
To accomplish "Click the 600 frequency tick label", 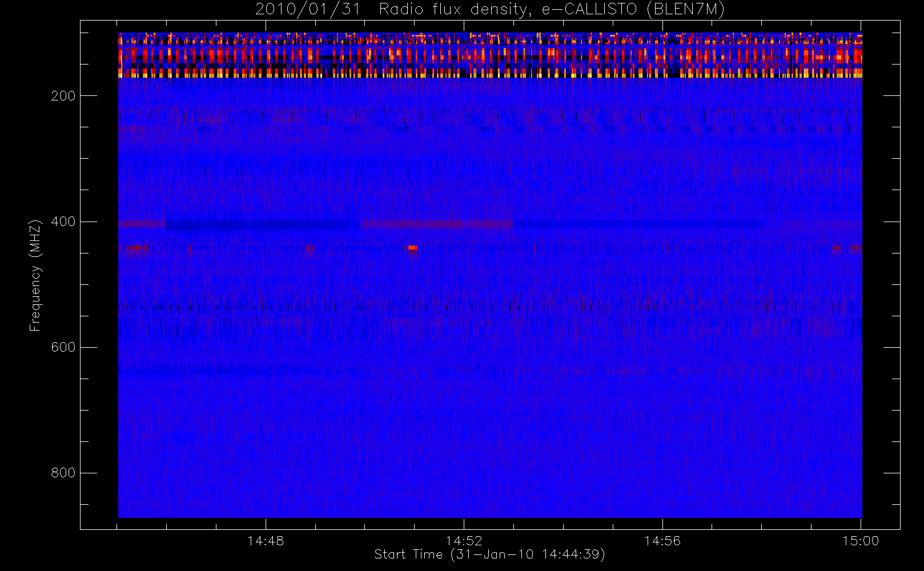I will click(63, 347).
